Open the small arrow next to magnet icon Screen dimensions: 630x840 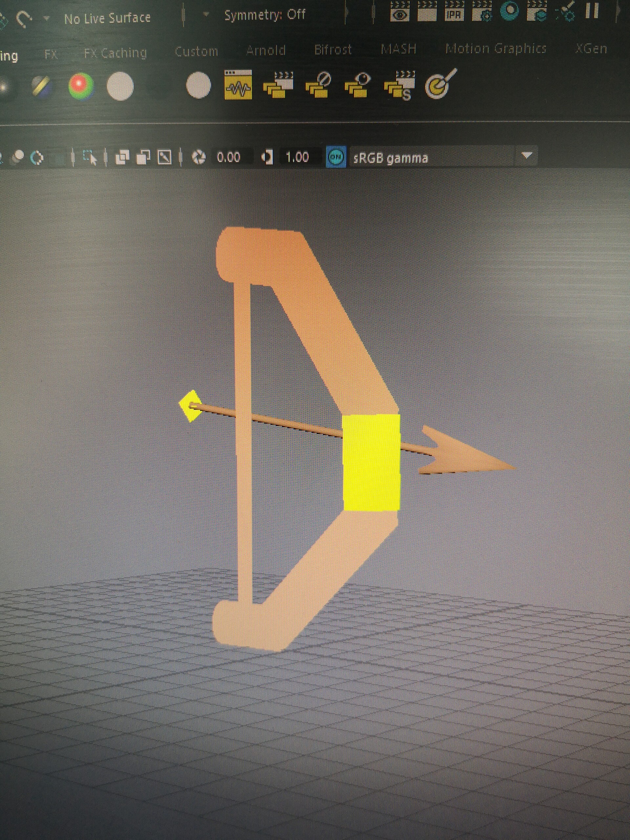pyautogui.click(x=47, y=18)
